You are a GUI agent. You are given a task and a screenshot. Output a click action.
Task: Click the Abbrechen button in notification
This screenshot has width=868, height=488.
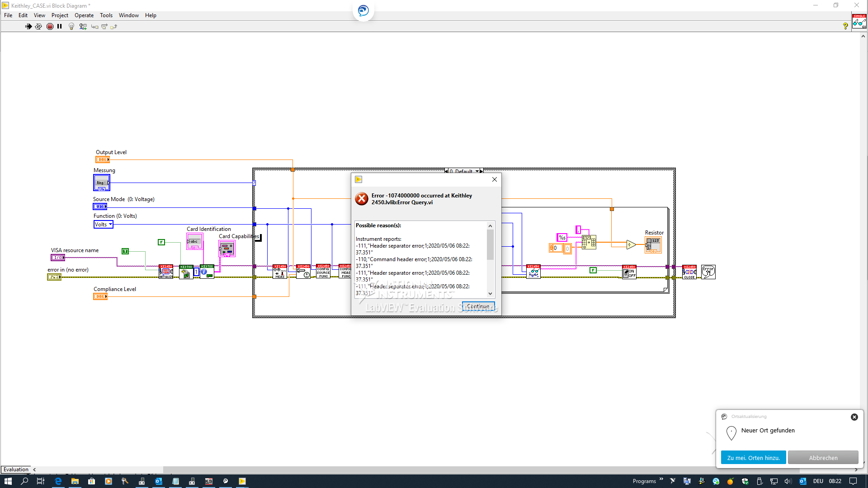pos(823,458)
